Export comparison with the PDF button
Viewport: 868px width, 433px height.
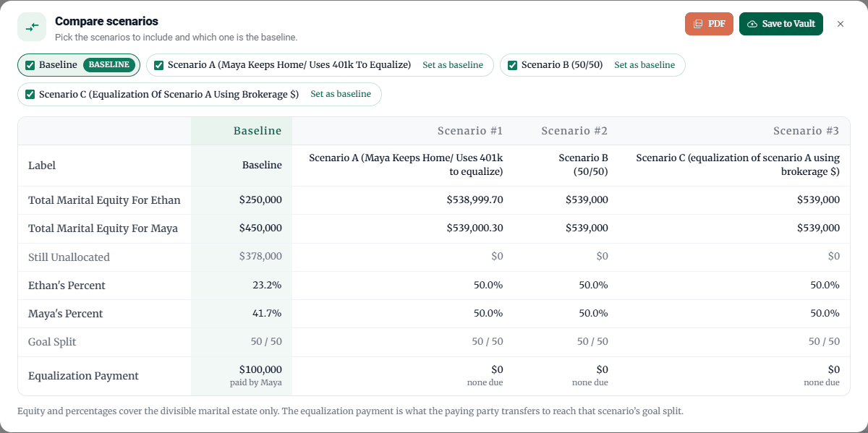coord(709,24)
